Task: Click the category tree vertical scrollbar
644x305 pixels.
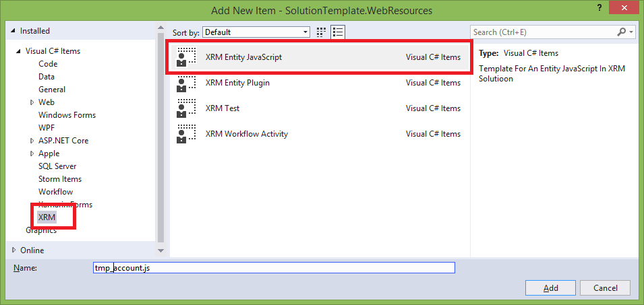Action: pyautogui.click(x=160, y=135)
